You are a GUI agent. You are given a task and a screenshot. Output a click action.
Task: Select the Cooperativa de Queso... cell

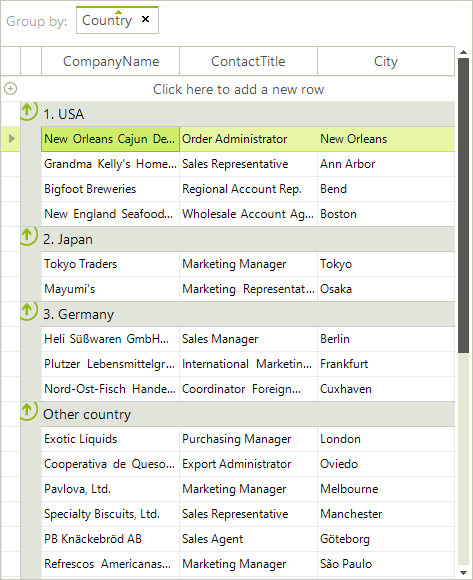tap(110, 464)
